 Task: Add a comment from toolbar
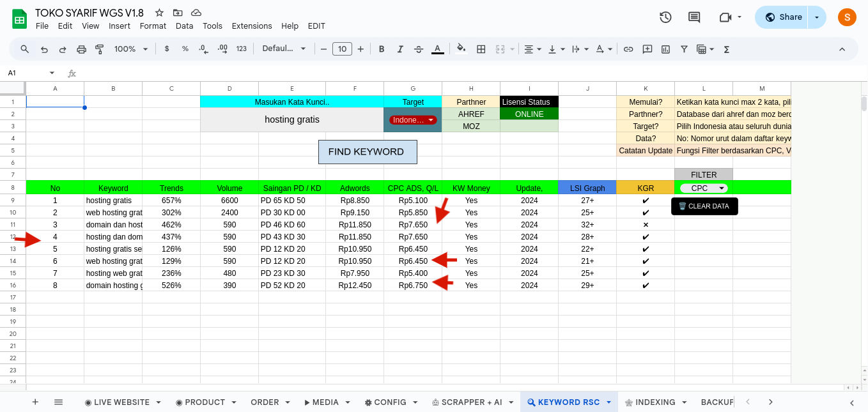(x=647, y=49)
